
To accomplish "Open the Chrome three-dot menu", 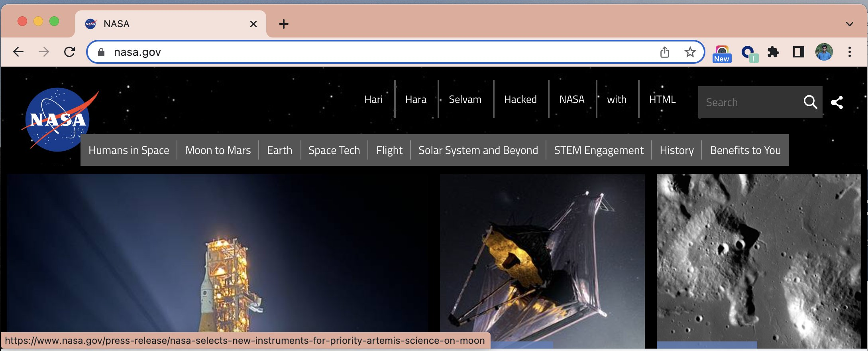I will pos(850,52).
